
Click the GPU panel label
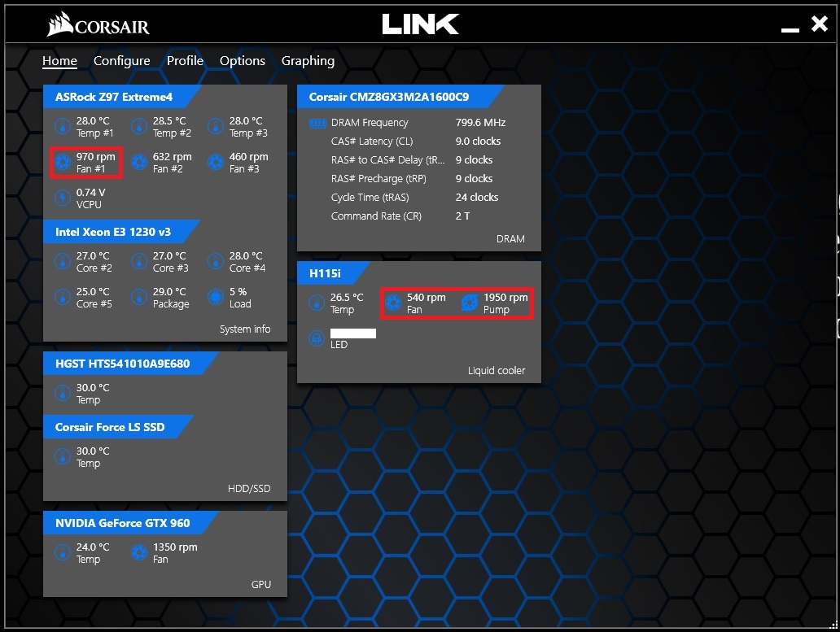point(261,584)
